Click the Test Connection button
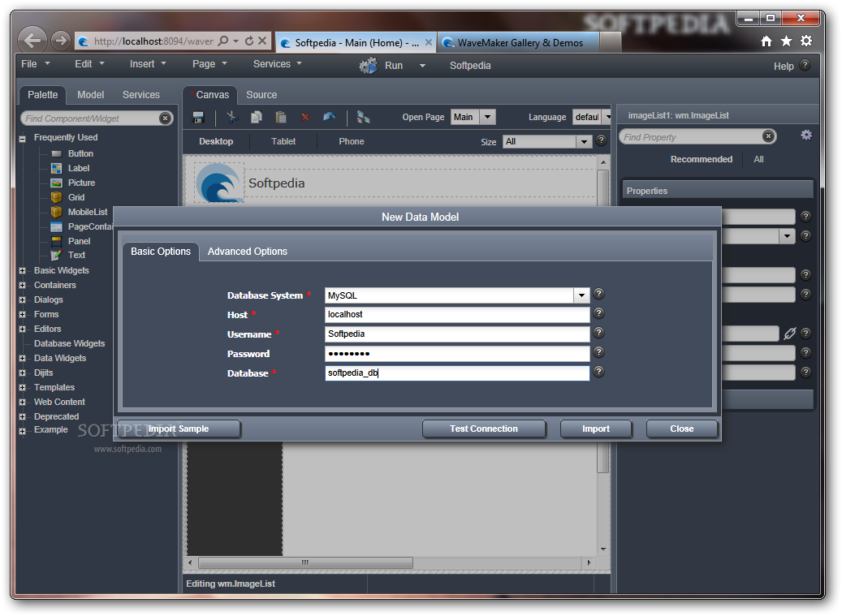Viewport: 842px width, 616px height. coord(484,429)
